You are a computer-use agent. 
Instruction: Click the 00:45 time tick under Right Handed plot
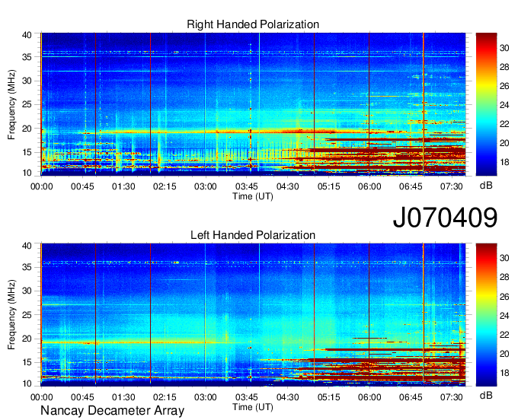click(82, 186)
